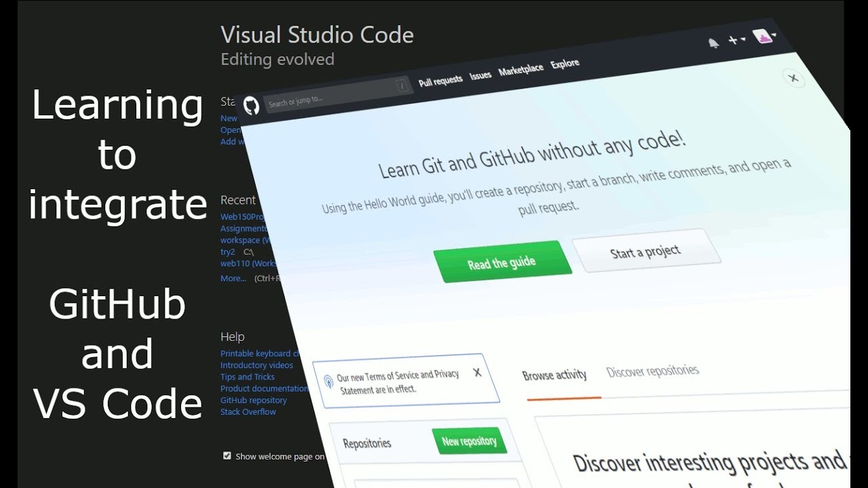This screenshot has width=868, height=488.
Task: Open Marketplace in GitHub nav
Action: tap(521, 70)
